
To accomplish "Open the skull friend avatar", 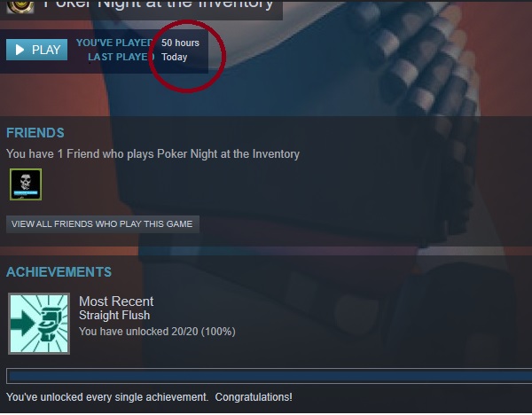I will tap(26, 184).
